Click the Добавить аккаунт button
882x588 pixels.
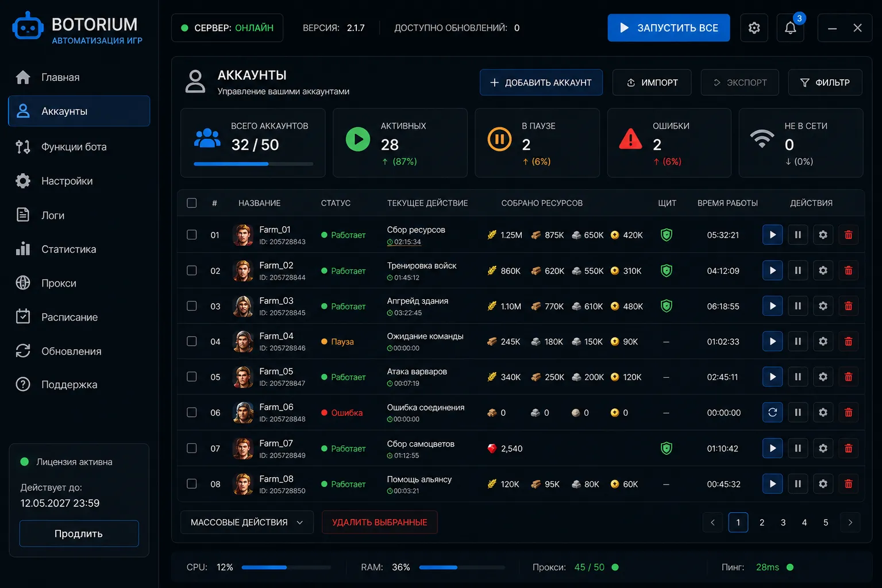541,83
